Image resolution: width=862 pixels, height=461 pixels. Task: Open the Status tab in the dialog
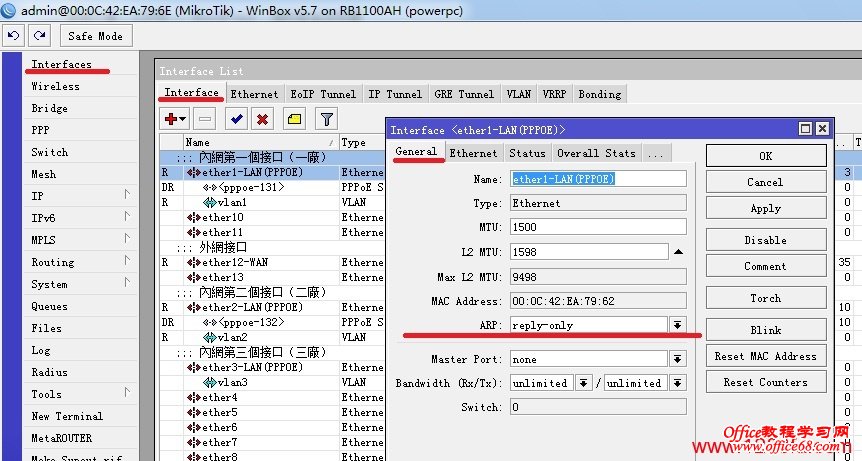(527, 153)
